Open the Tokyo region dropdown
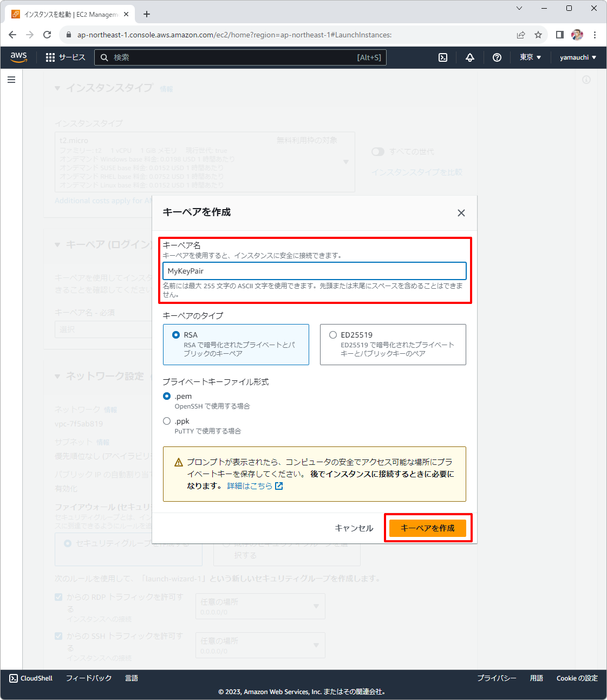Screen dimensions: 607x700 (530, 57)
